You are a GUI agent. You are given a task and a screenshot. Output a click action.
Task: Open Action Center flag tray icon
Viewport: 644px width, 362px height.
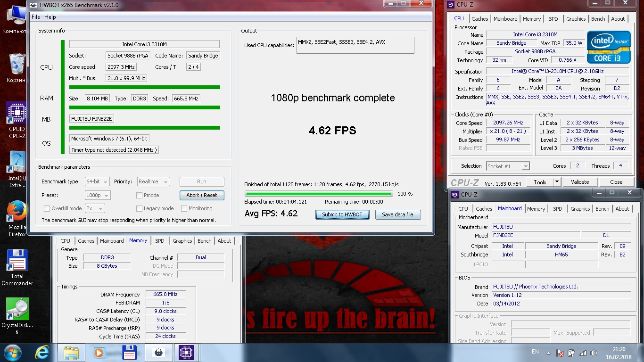pyautogui.click(x=560, y=353)
